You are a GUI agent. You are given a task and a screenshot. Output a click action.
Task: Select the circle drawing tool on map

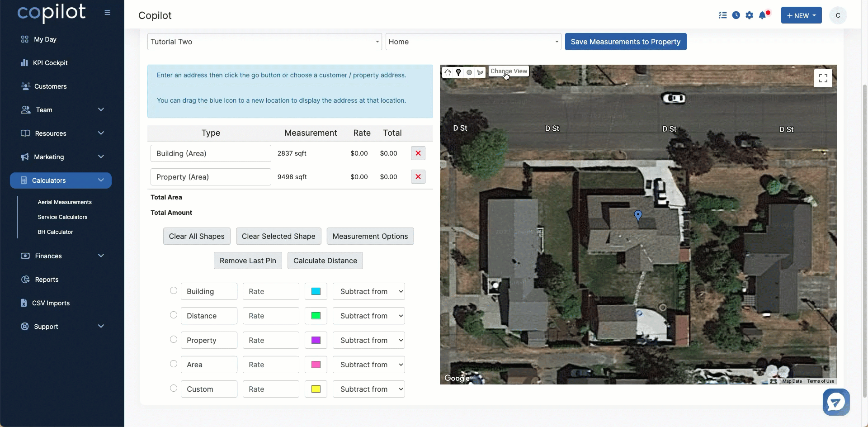pos(469,72)
